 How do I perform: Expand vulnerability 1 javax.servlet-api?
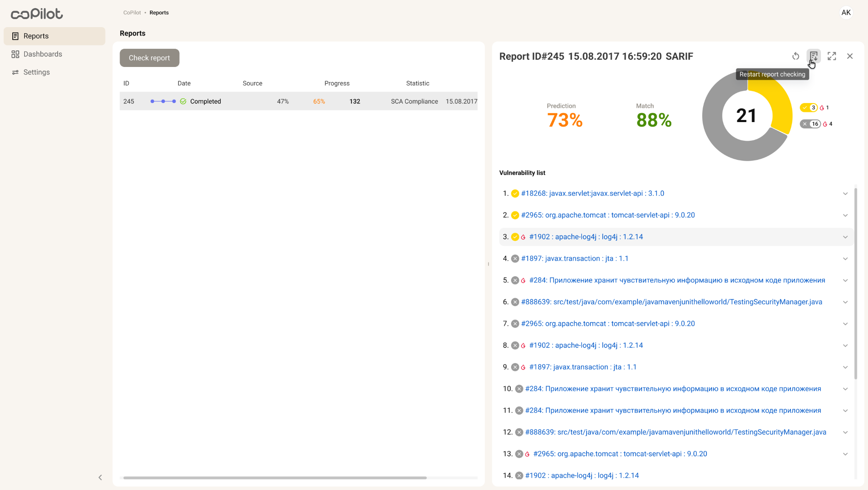pos(845,194)
